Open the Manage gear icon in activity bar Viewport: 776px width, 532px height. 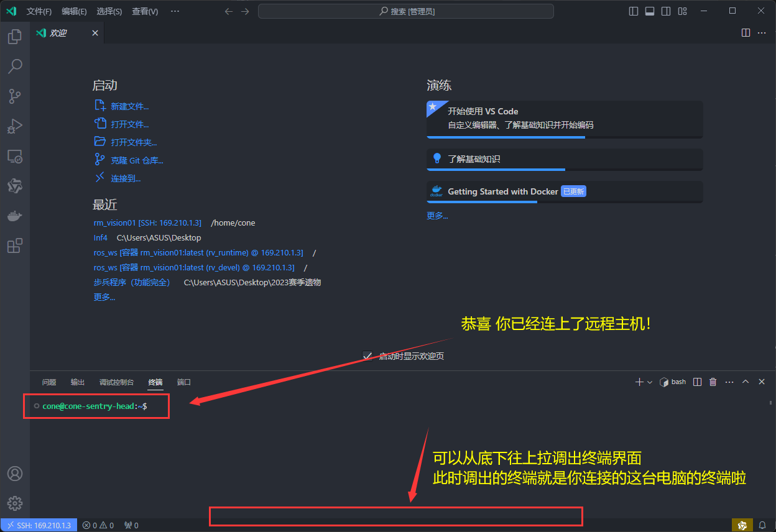[15, 503]
